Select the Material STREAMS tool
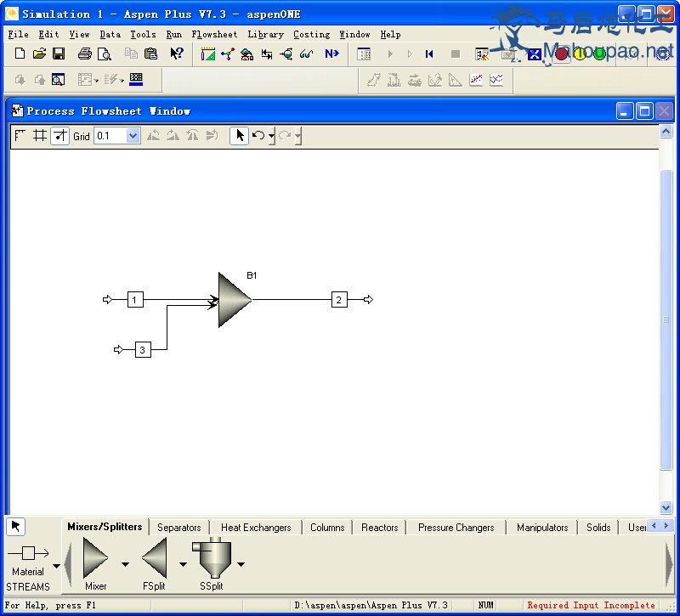The width and height of the screenshot is (680, 616). (28, 553)
